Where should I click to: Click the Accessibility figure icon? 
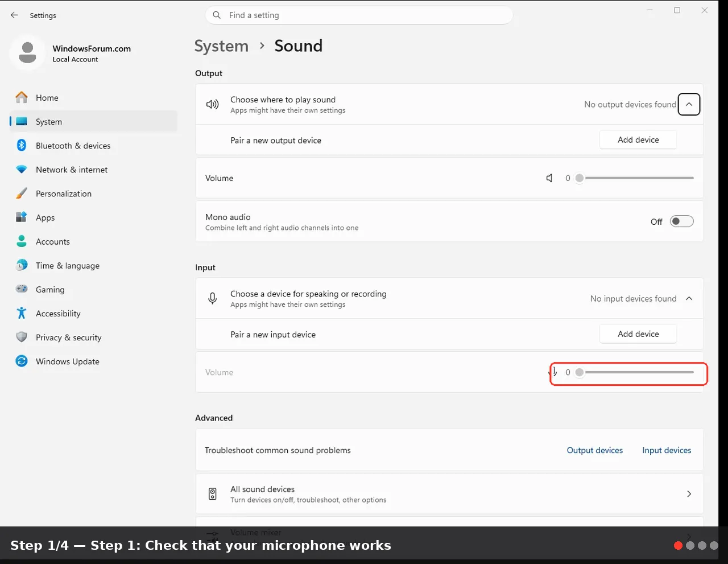[x=22, y=314]
